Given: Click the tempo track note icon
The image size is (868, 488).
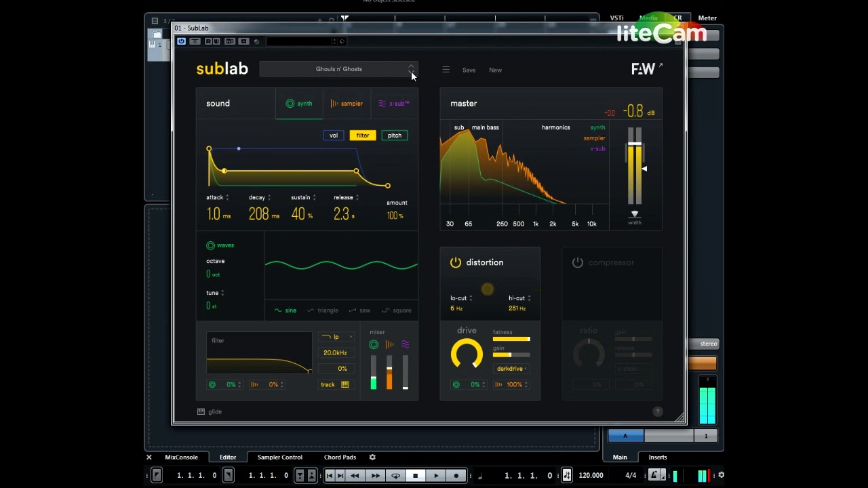Looking at the screenshot, I should coord(567,476).
